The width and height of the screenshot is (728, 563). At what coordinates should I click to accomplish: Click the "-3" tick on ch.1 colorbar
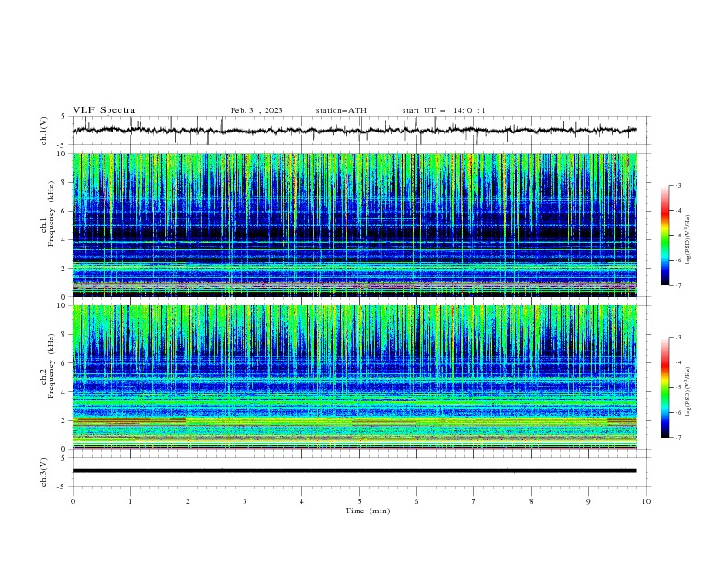[677, 185]
